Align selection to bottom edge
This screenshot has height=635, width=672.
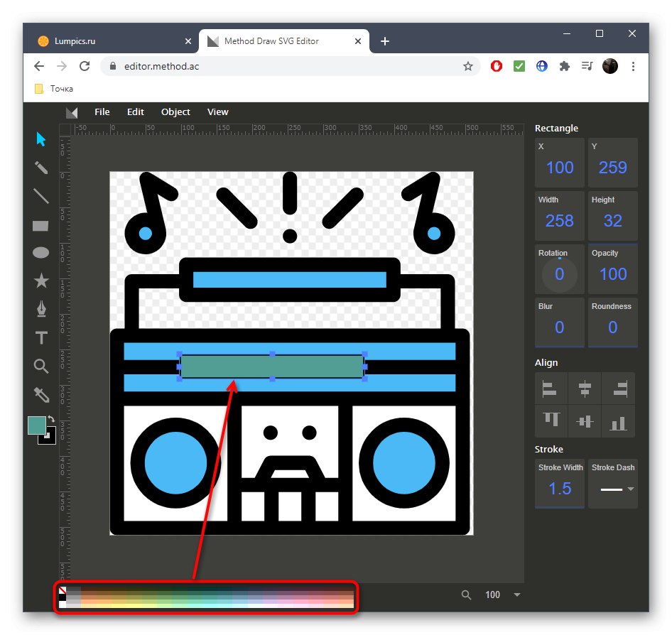point(619,423)
